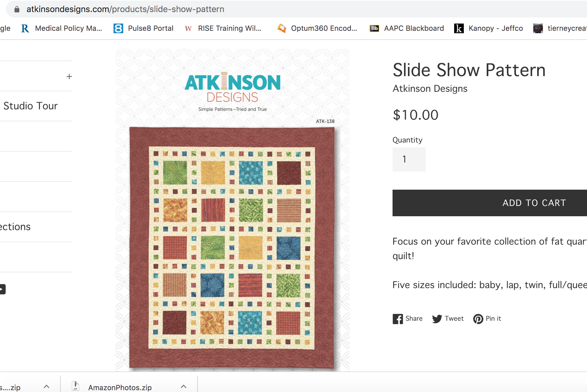This screenshot has width=587, height=392.
Task: Click the Atkinson Designs vendor text
Action: pyautogui.click(x=430, y=89)
